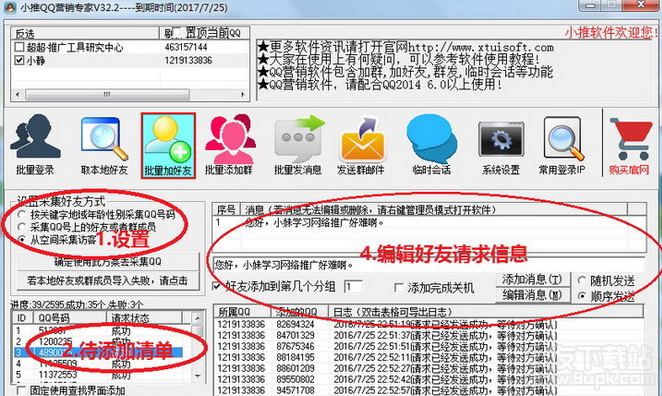Click the 请求状态 column header
662x396 pixels.
145,318
